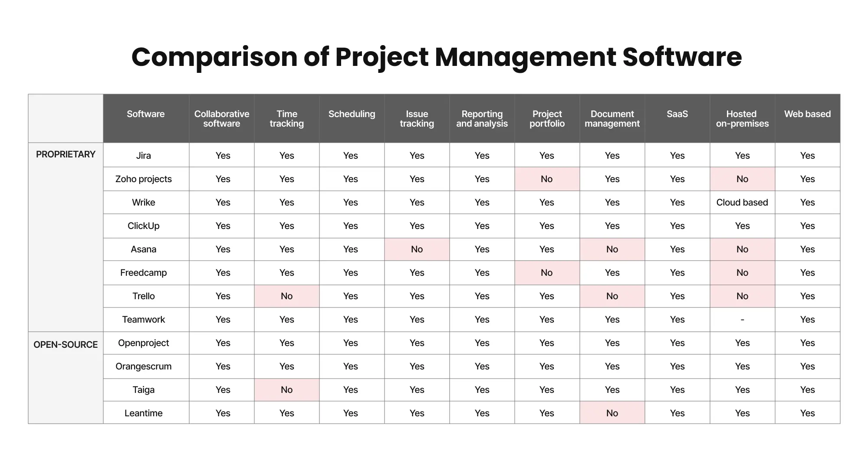
Task: Select the 'Jira' row name
Action: pos(144,156)
